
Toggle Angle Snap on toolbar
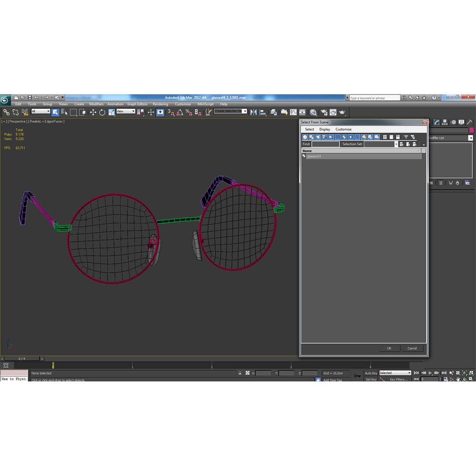pos(180,112)
